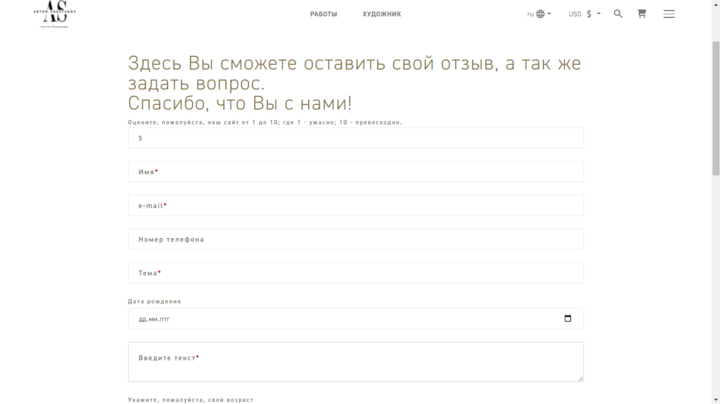Open the shopping cart
The image size is (720, 404).
pos(642,14)
